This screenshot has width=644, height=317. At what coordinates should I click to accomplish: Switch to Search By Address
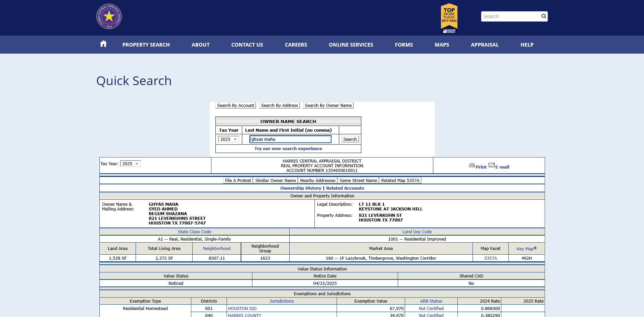pos(280,105)
